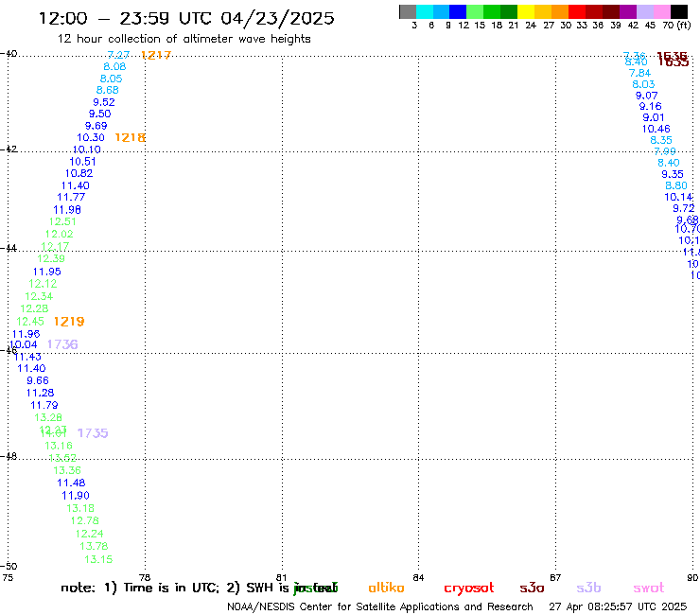700x615 pixels.
Task: Select the right-track wave height value 8.03
Action: 643,84
